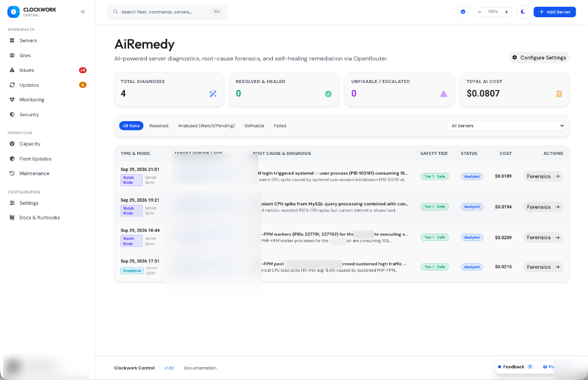
Task: Increase zoom with plus button
Action: [x=506, y=12]
